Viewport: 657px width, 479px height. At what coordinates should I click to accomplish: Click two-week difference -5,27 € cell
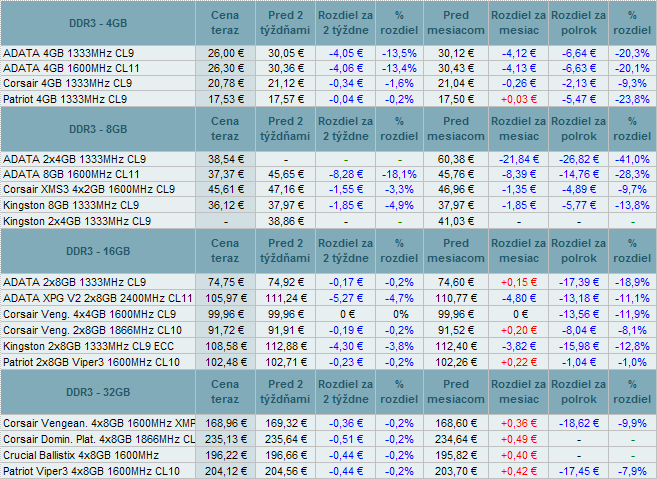tap(346, 298)
